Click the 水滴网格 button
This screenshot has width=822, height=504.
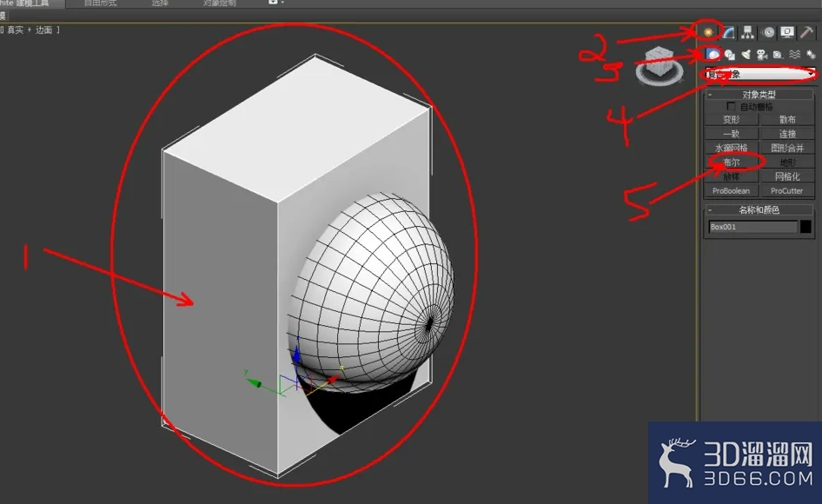click(732, 148)
